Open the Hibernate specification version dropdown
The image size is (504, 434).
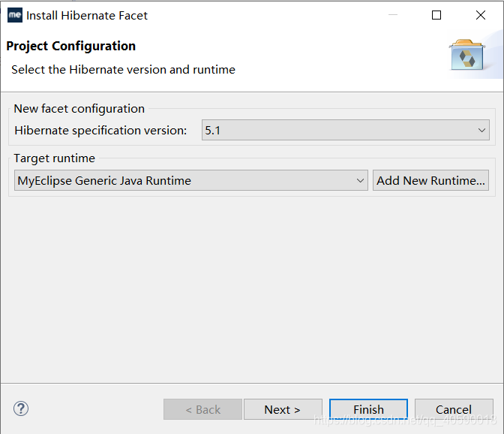[346, 130]
